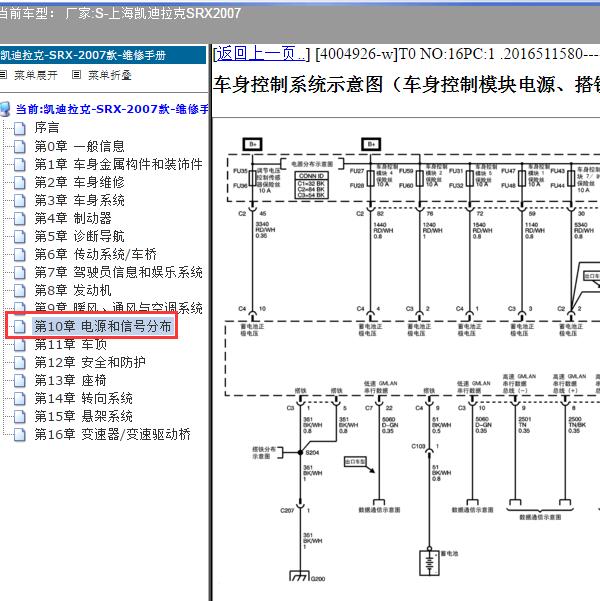Click the page icon beside 第0章
600x601 pixels.
(20, 146)
